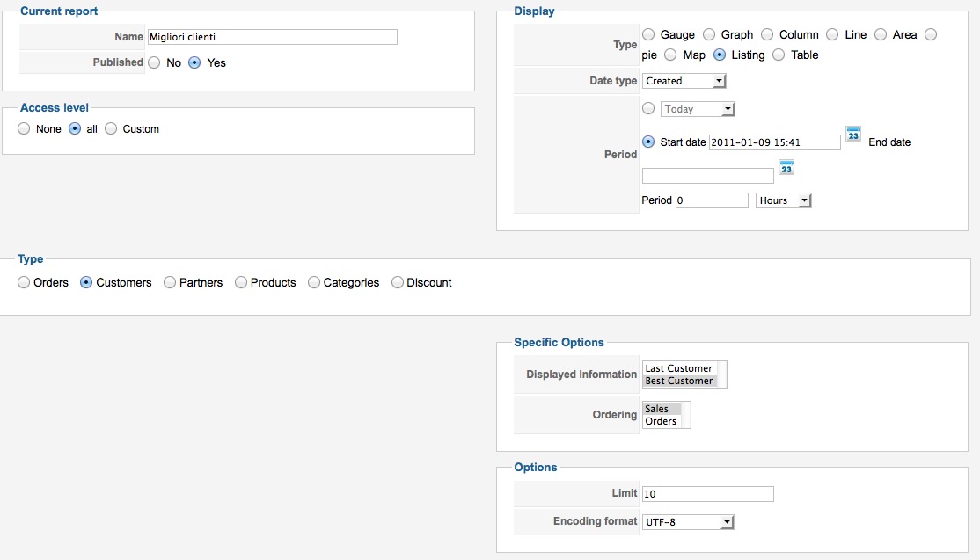Image resolution: width=980 pixels, height=560 pixels.
Task: Click the Limit input field
Action: tap(708, 494)
